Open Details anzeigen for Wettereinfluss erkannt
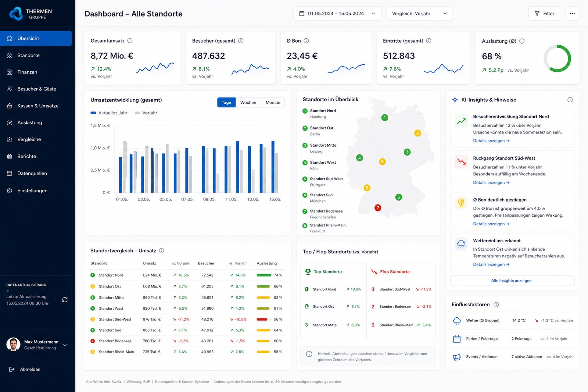588x392 pixels. coord(491,264)
